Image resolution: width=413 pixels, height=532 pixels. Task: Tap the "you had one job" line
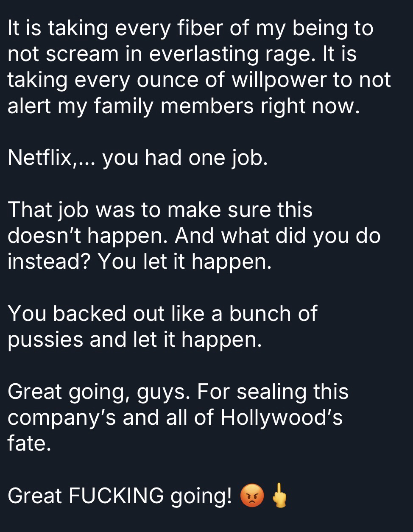click(185, 158)
